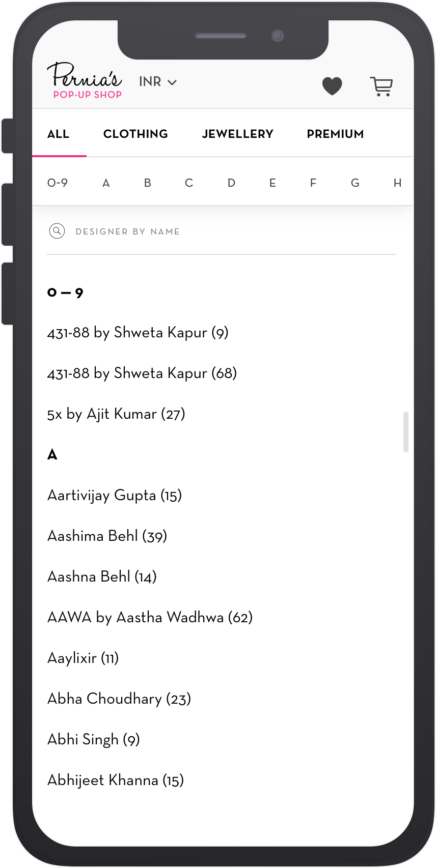This screenshot has width=436, height=868.
Task: Click the page scrollbar thumb
Action: tap(406, 432)
